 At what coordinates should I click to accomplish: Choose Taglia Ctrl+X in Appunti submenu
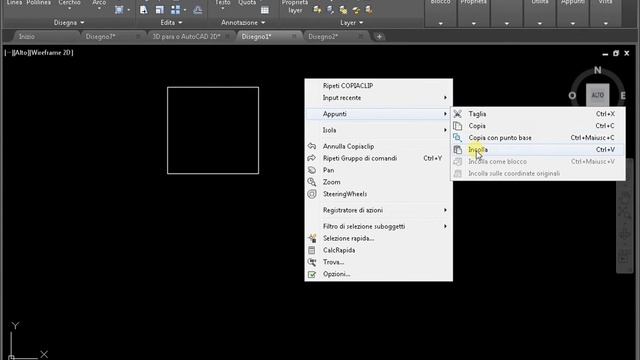click(538, 114)
